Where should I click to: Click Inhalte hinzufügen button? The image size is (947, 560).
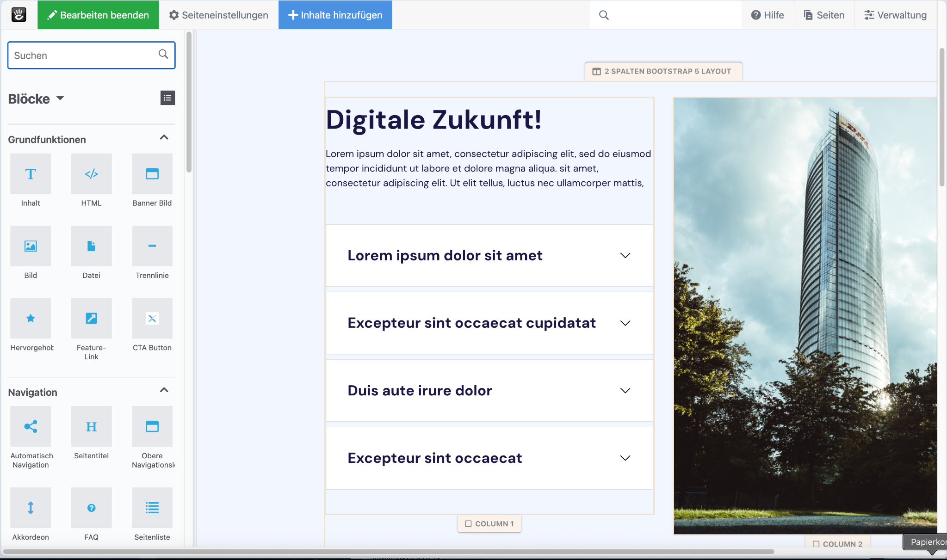(x=335, y=15)
